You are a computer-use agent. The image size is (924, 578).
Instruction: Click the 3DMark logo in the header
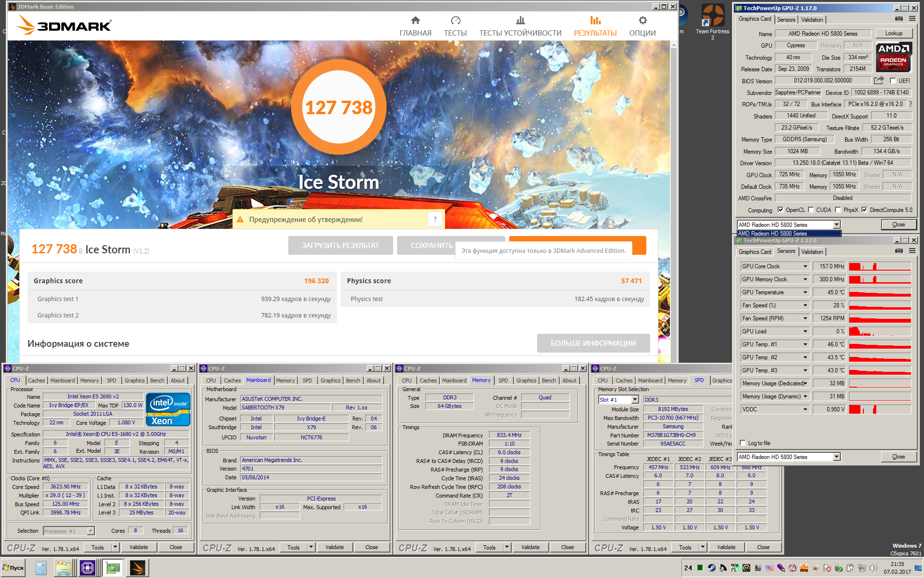point(64,25)
